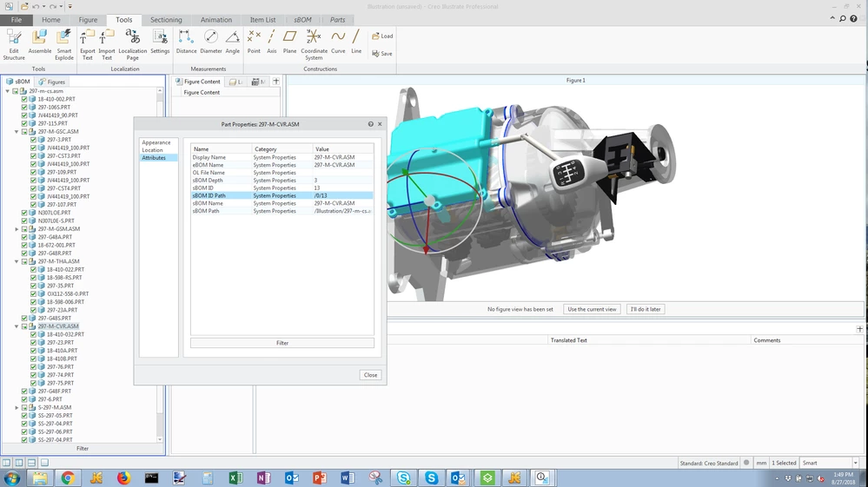
Task: Collapse the 297-M-THA.ASM node
Action: point(17,261)
